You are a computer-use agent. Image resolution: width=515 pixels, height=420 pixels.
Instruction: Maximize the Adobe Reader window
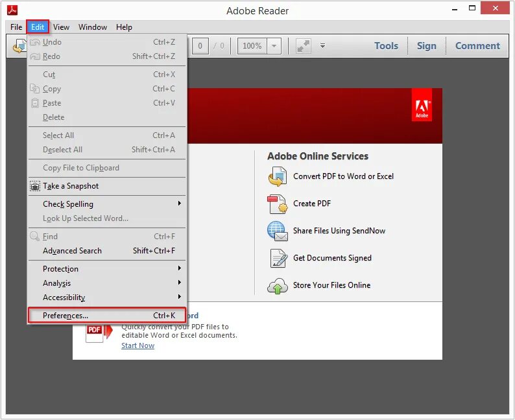pos(472,8)
